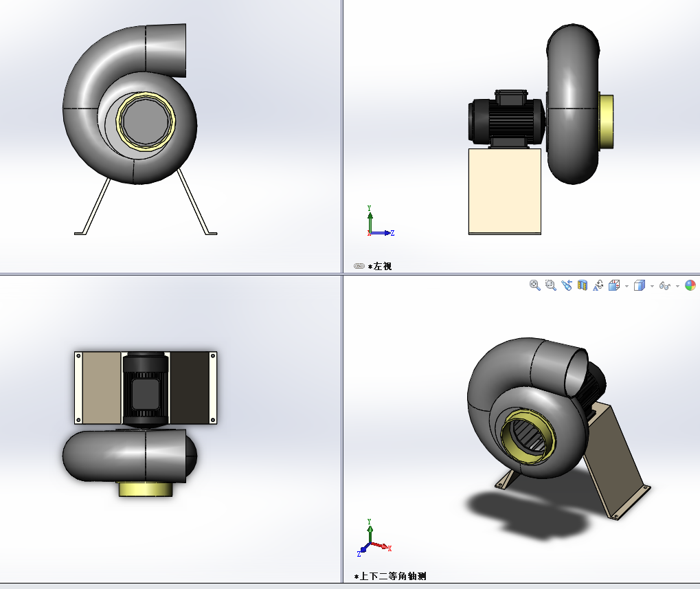Select the Zoom to Area tool
The width and height of the screenshot is (700, 589).
[550, 285]
